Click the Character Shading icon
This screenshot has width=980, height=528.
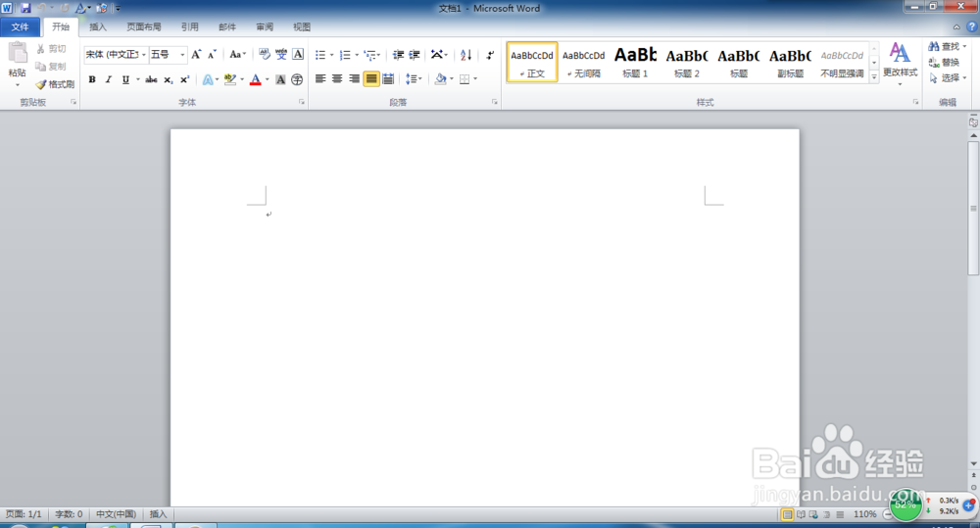(x=280, y=80)
